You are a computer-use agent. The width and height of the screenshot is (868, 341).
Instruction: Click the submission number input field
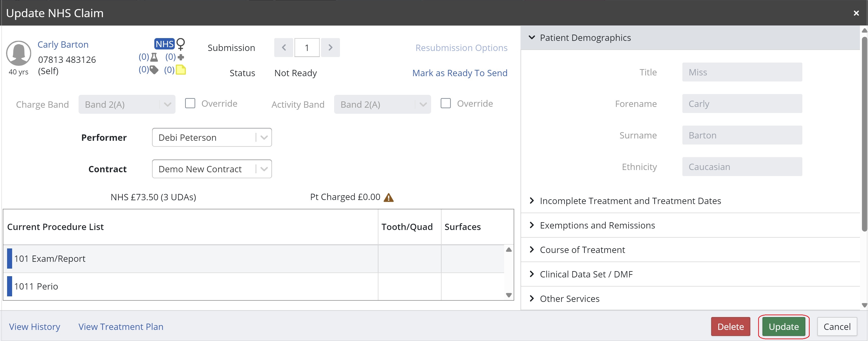point(307,47)
